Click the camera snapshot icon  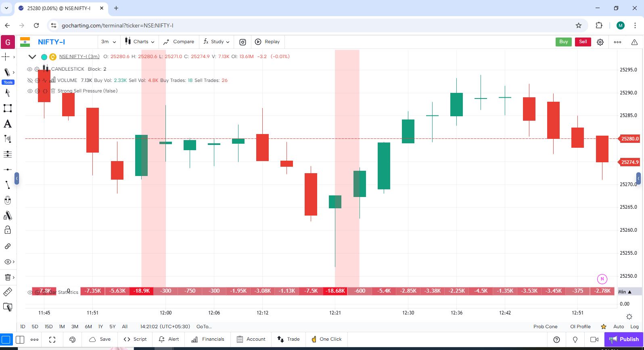(243, 42)
